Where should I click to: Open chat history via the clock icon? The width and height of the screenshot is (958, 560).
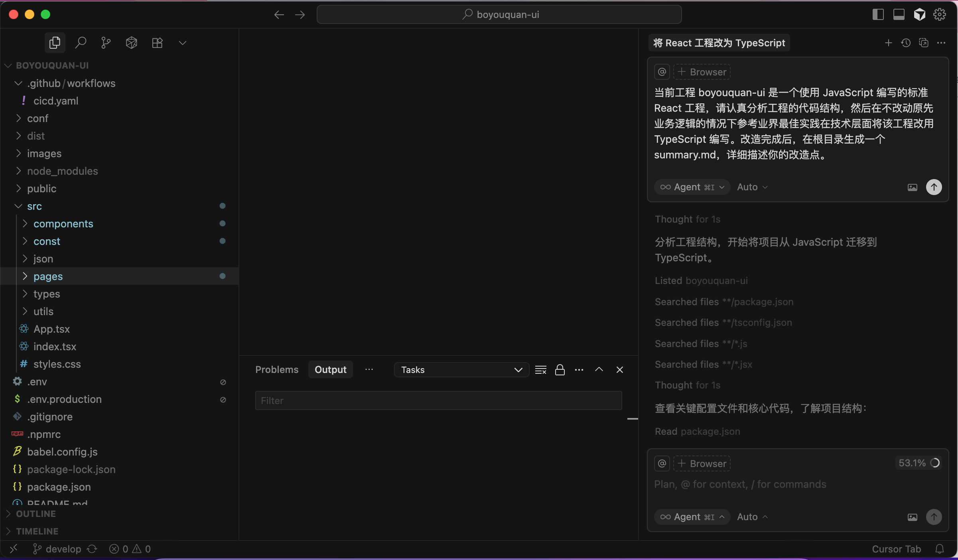[906, 43]
